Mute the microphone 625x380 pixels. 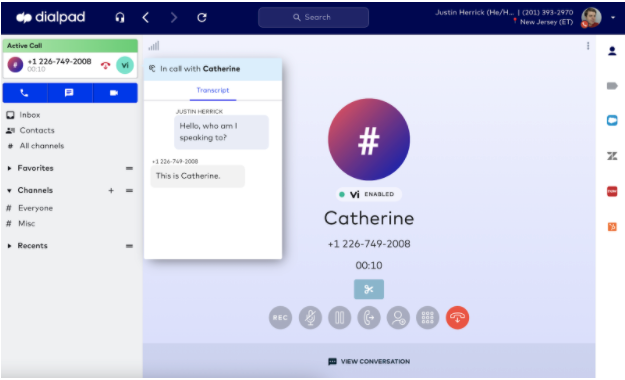point(310,318)
